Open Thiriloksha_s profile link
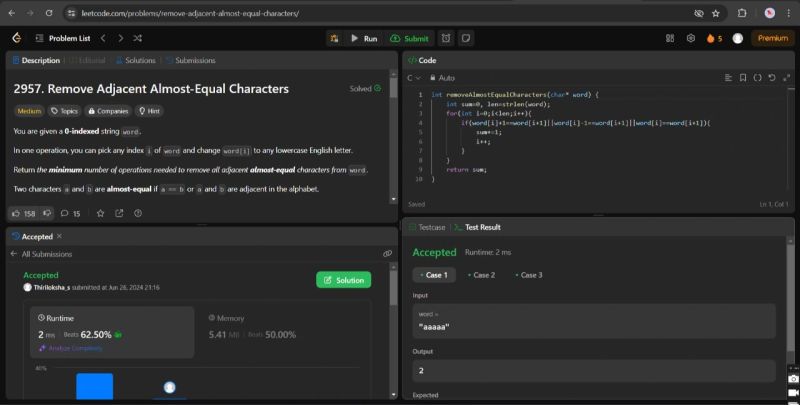 pos(51,287)
